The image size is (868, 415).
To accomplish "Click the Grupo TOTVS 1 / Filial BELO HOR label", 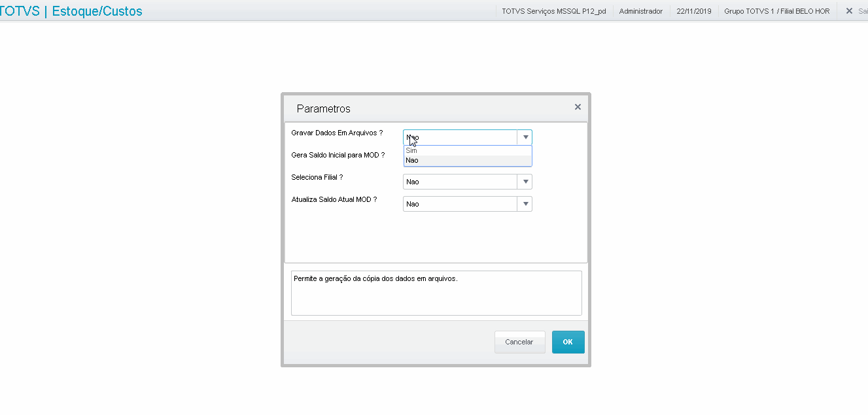I will [x=777, y=11].
